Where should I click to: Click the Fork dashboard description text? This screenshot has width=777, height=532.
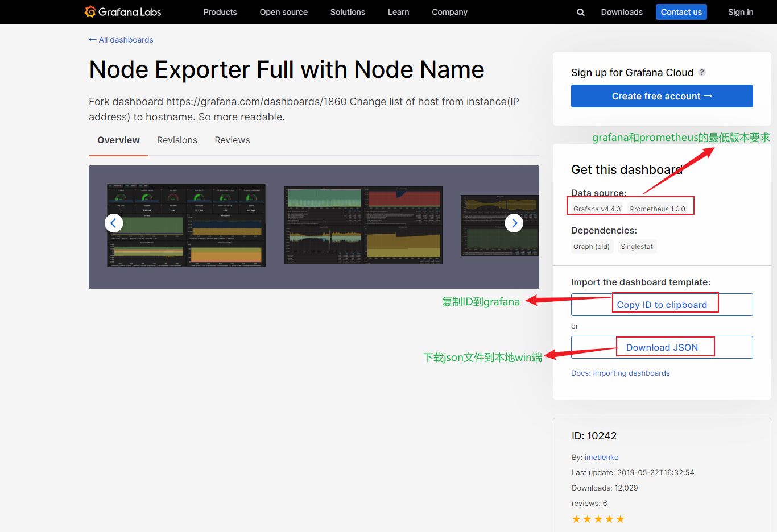coord(304,109)
